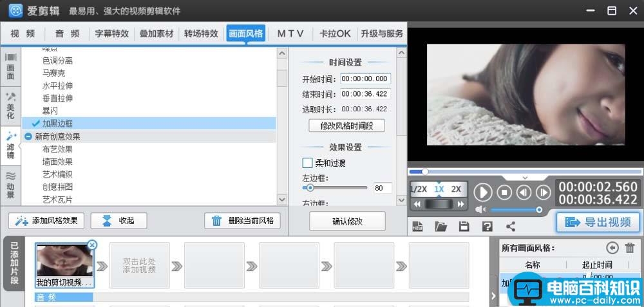The height and width of the screenshot is (307, 644).
Task: Click the 双击此处添加视频 placeholder slot
Action: click(x=140, y=265)
